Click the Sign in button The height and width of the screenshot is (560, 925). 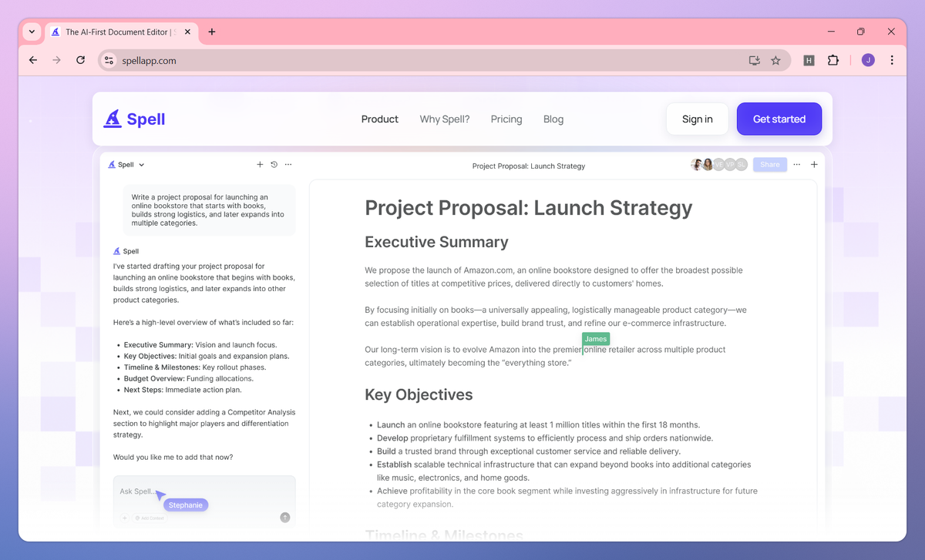tap(698, 119)
